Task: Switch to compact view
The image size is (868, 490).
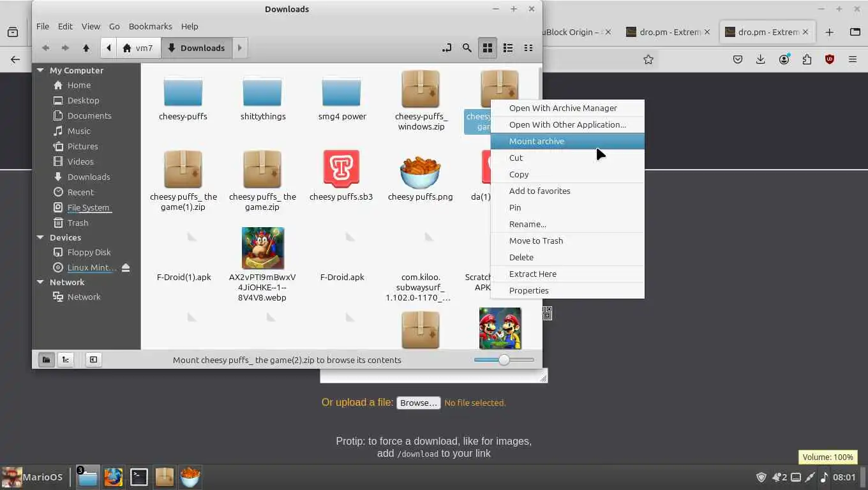Action: pos(528,48)
